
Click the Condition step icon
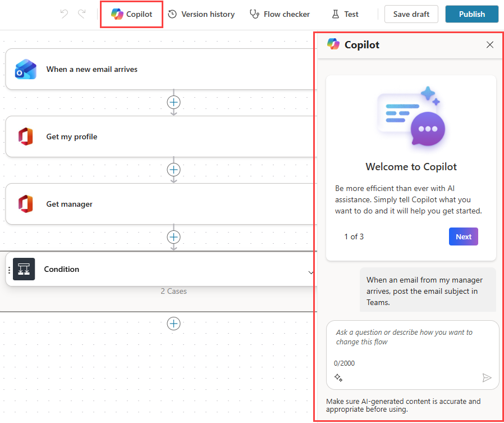tap(24, 269)
